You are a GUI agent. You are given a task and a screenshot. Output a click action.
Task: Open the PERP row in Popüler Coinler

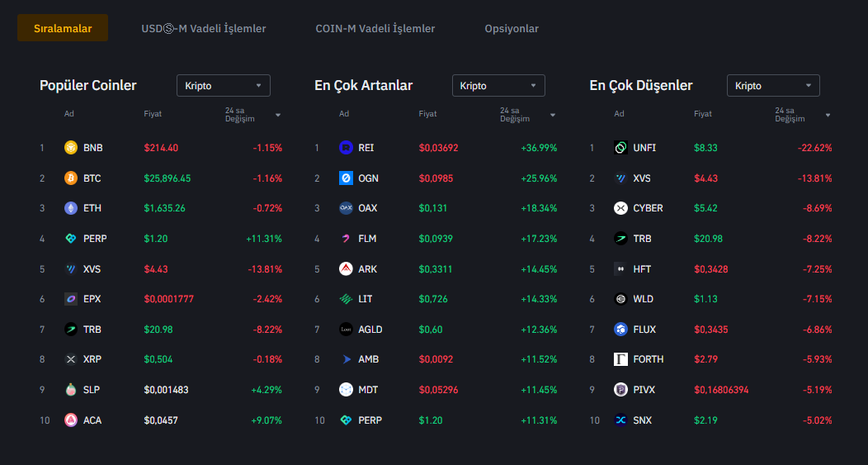(x=95, y=239)
